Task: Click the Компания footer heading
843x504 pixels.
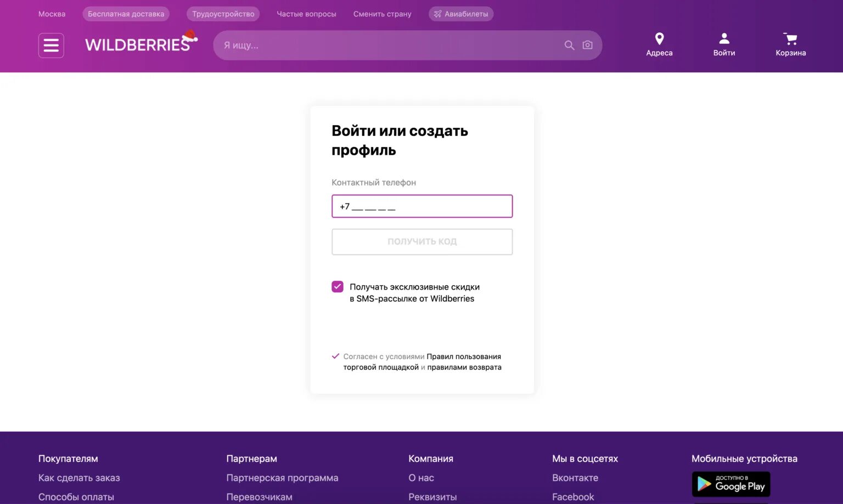Action: [x=431, y=458]
